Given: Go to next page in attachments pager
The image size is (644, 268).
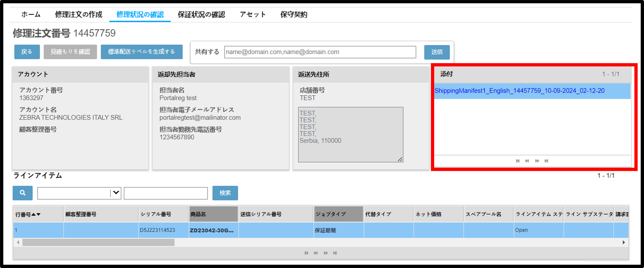Looking at the screenshot, I should pyautogui.click(x=537, y=161).
